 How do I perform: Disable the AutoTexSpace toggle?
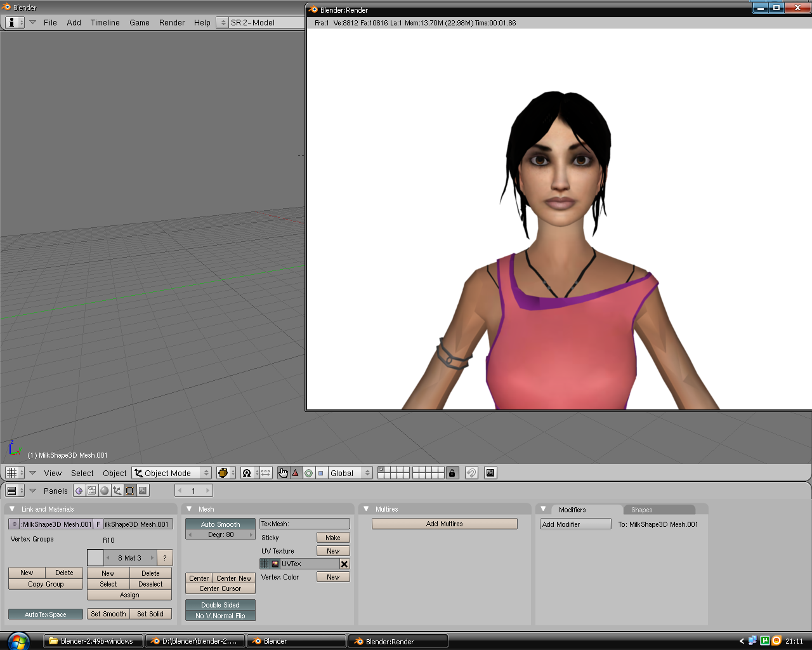[x=46, y=614]
